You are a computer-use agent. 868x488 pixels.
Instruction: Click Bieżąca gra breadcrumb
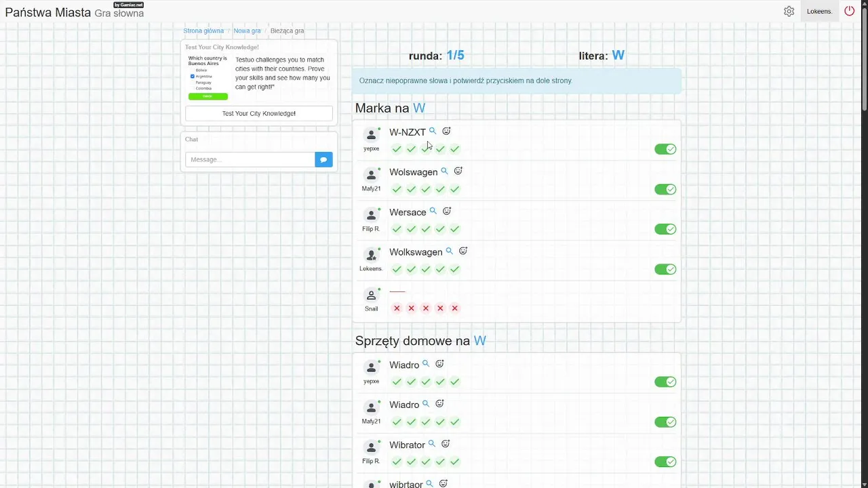[x=287, y=30]
